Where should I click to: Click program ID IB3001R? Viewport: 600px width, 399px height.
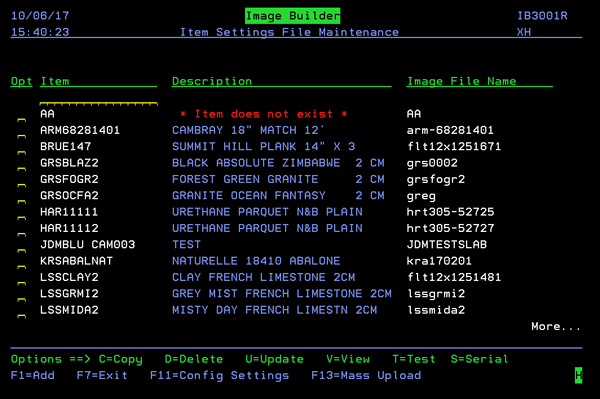[542, 16]
